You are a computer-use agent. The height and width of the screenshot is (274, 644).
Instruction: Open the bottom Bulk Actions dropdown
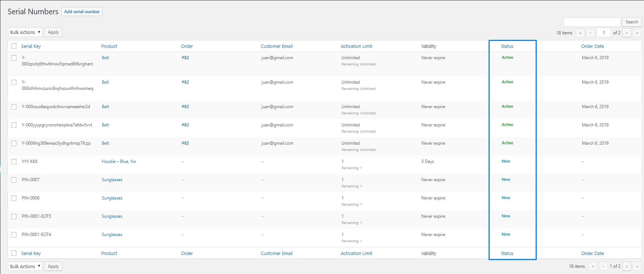coord(25,266)
